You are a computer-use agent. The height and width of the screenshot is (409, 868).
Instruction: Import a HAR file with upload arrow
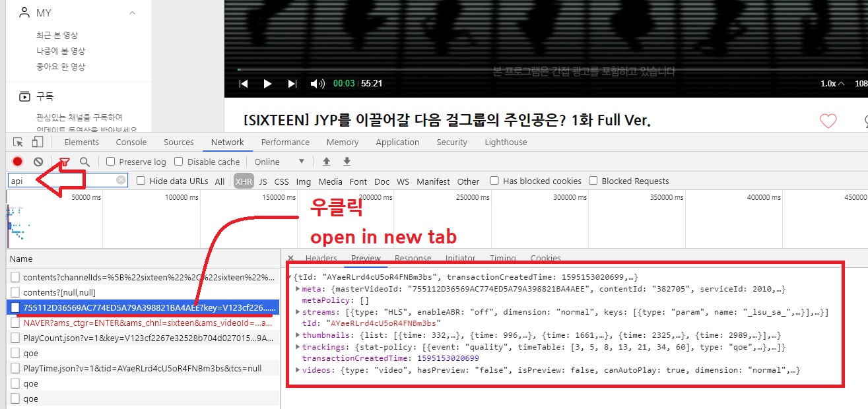coord(326,162)
